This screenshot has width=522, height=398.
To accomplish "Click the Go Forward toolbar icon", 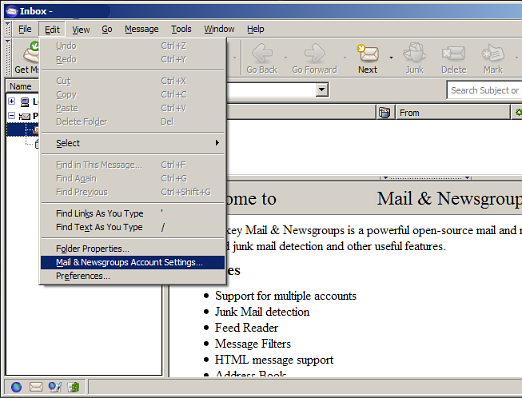I will (314, 53).
